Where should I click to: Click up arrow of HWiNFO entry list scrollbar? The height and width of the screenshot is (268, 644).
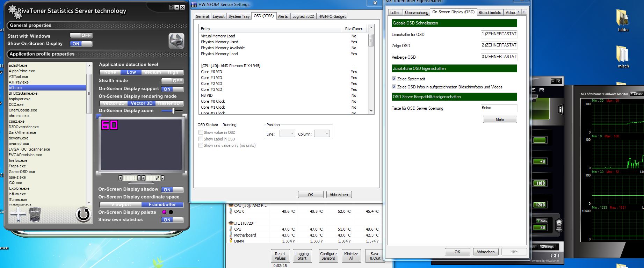click(371, 28)
